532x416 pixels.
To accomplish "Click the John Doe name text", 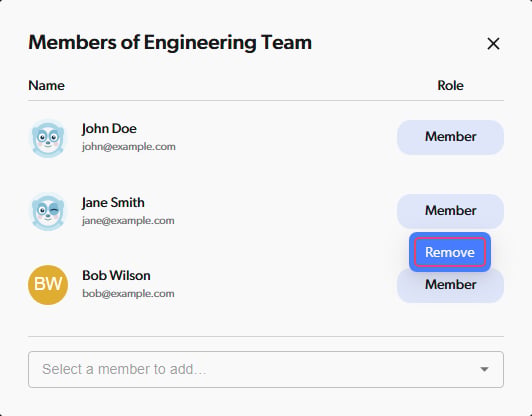I will (x=109, y=129).
